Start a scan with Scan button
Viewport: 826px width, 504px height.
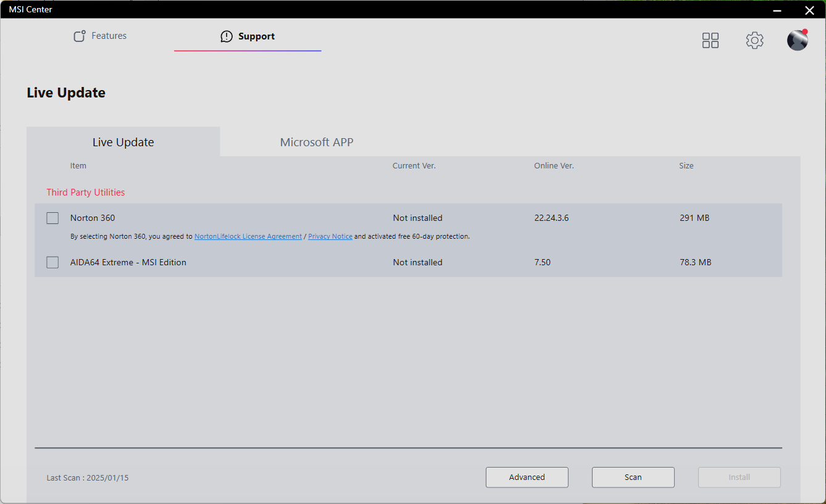tap(633, 477)
